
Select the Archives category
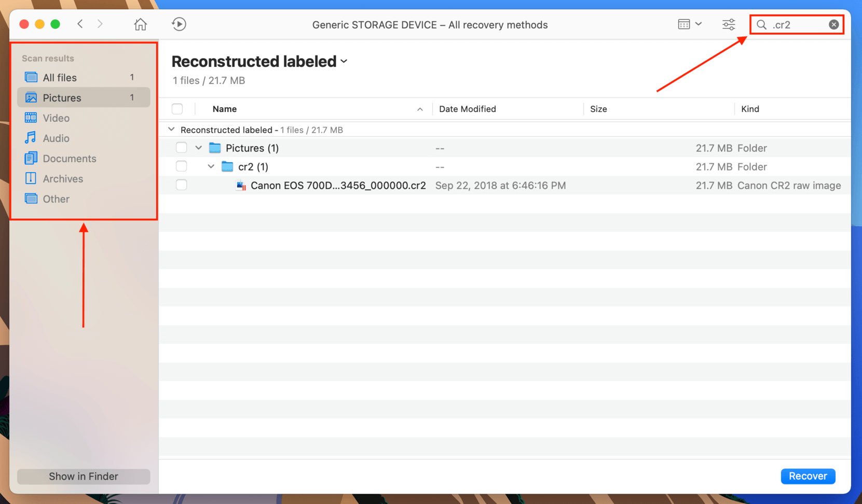(84, 178)
